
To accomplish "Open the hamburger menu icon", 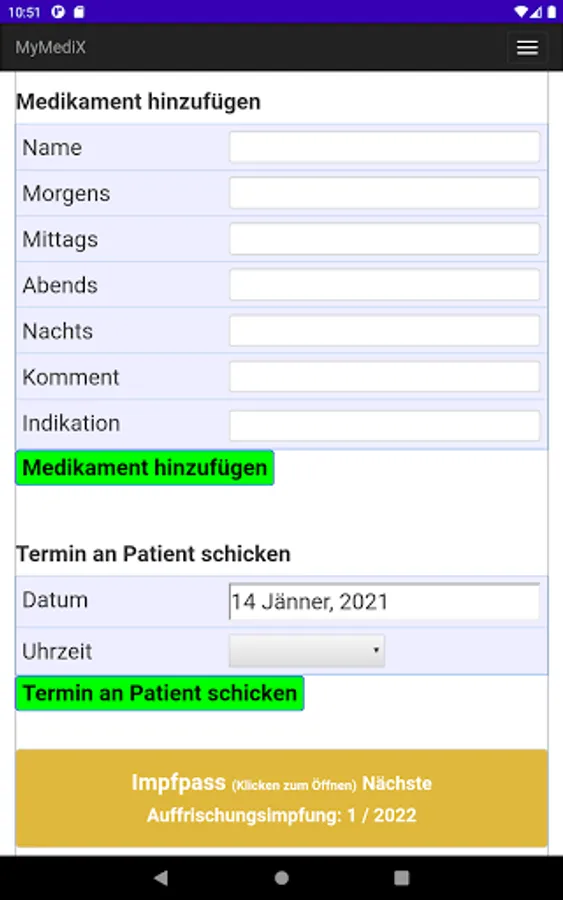I will (x=527, y=48).
